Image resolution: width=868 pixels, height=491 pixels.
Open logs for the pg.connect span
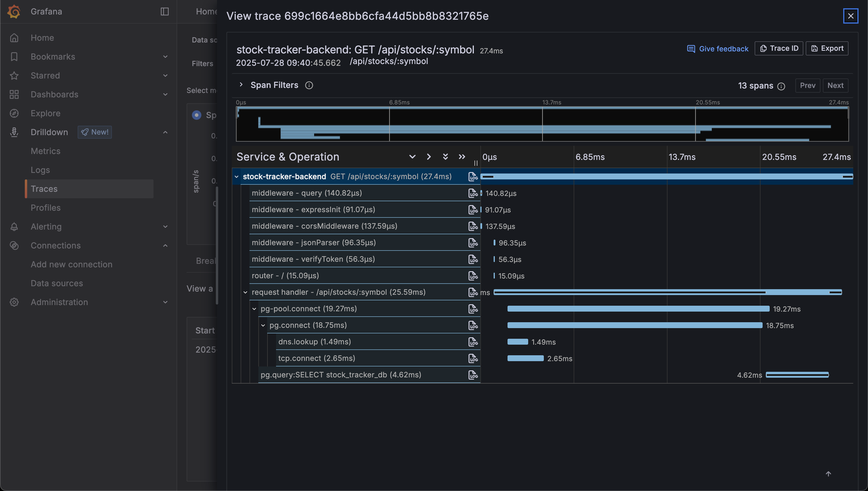(x=473, y=325)
